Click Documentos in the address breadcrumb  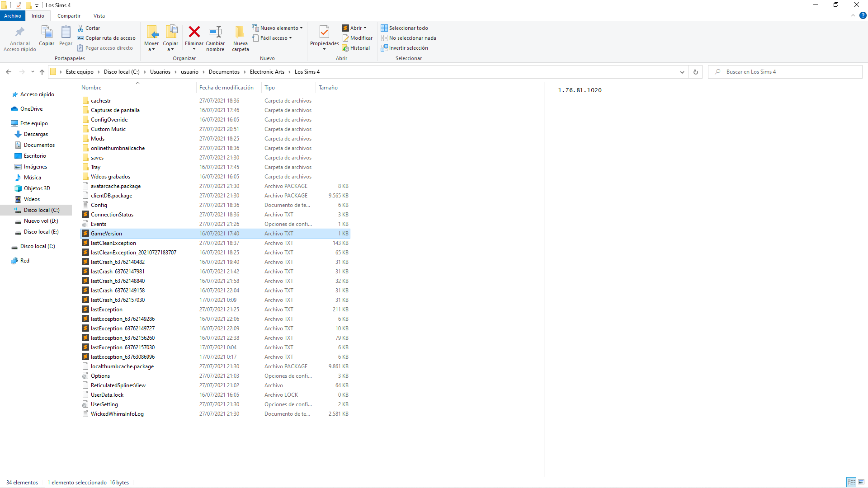224,72
